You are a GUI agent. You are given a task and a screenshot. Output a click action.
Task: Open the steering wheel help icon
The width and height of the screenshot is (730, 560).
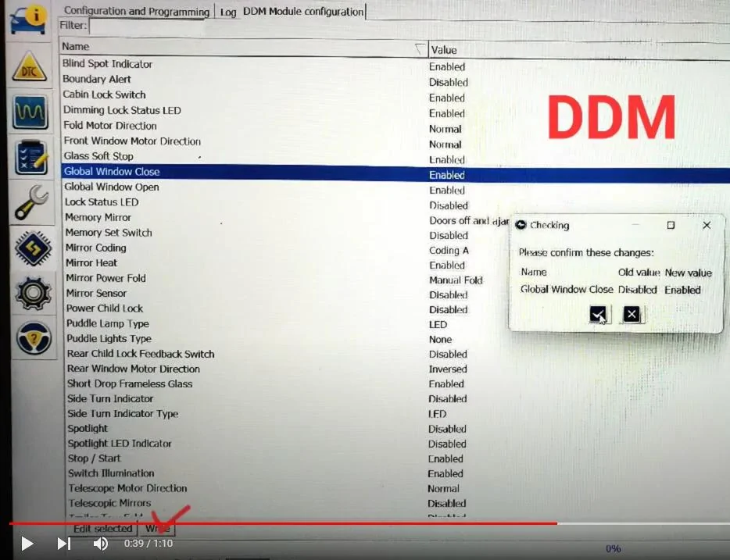(34, 338)
